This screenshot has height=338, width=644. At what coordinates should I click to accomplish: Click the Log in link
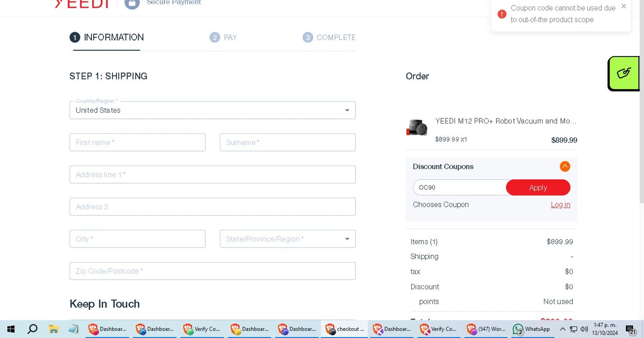click(560, 205)
